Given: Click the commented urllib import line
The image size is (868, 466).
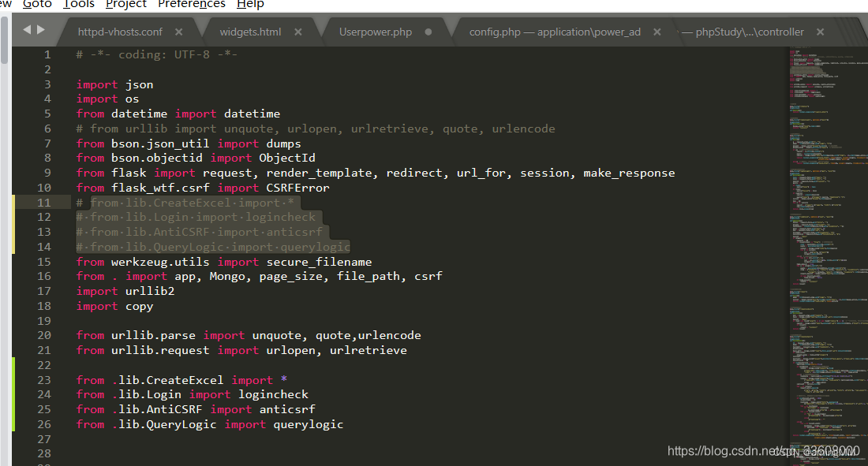Looking at the screenshot, I should (316, 129).
